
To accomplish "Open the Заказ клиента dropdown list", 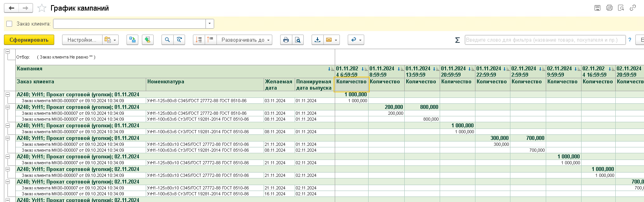I will coord(210,24).
